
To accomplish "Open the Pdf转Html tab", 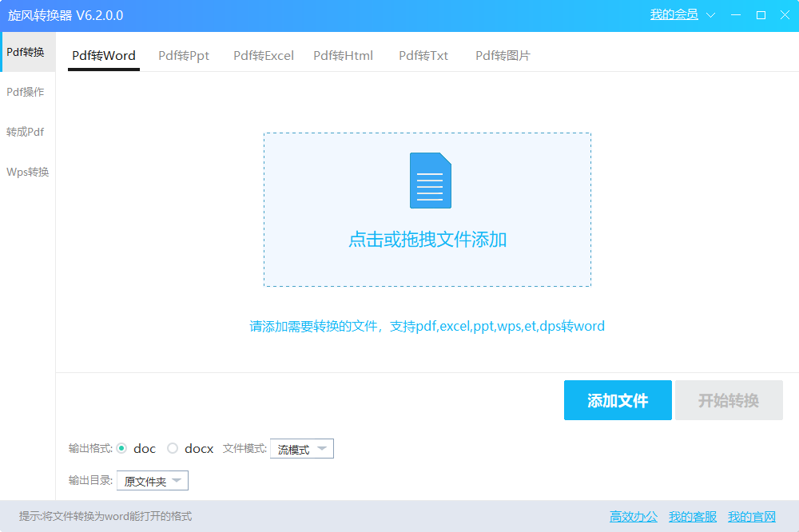I will tap(343, 56).
